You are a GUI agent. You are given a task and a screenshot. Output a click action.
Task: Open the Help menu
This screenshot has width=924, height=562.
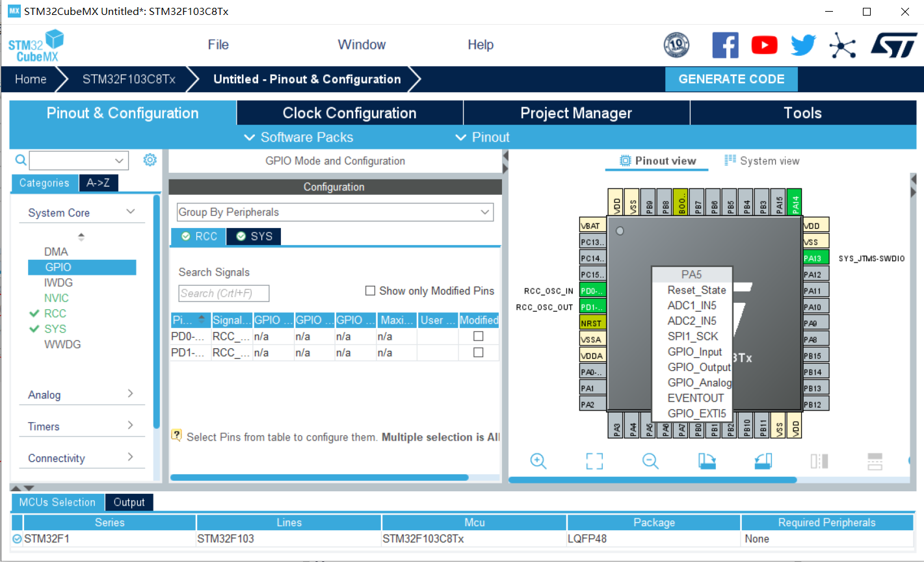481,45
